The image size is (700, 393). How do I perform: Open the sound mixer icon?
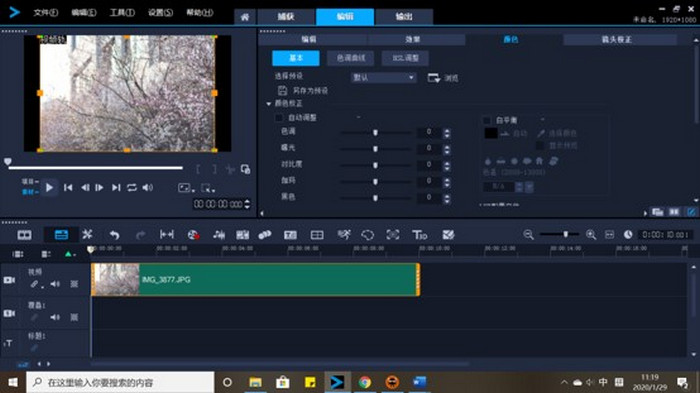[x=219, y=235]
